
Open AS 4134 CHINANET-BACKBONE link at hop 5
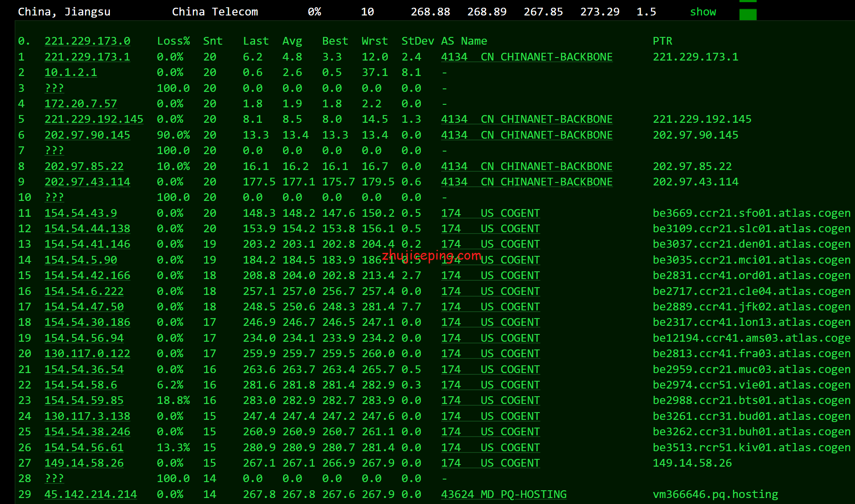[x=527, y=119]
